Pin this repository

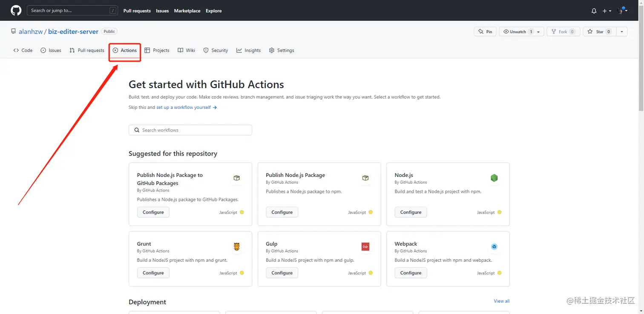485,32
